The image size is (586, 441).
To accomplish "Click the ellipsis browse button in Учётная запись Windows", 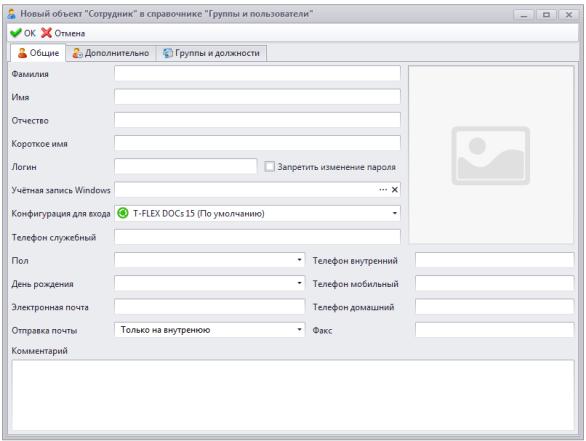I will click(383, 190).
